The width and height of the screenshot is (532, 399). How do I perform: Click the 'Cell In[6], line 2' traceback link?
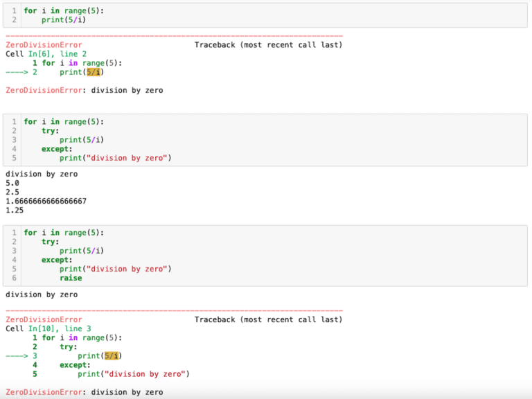tap(46, 54)
